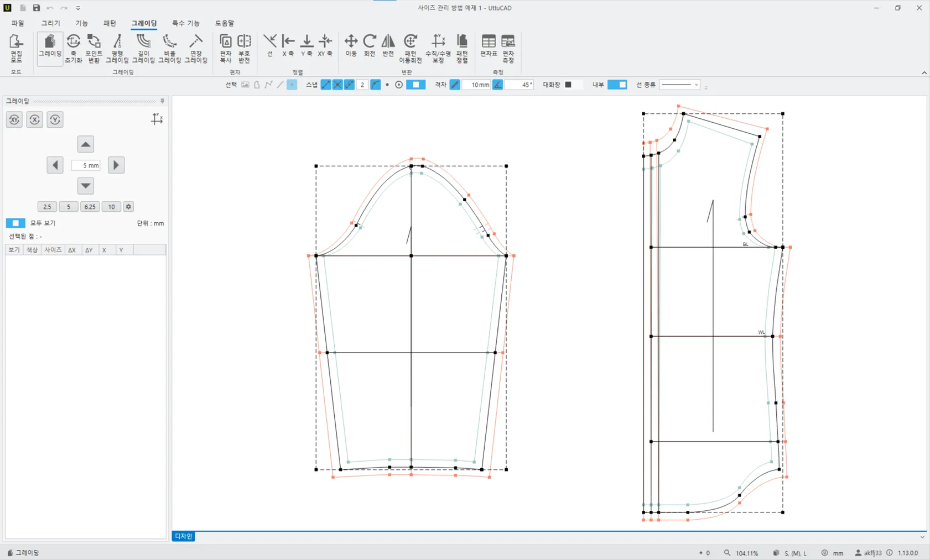Image resolution: width=930 pixels, height=560 pixels.
Task: Expand the quick access toolbar customize arrow
Action: pyautogui.click(x=78, y=8)
